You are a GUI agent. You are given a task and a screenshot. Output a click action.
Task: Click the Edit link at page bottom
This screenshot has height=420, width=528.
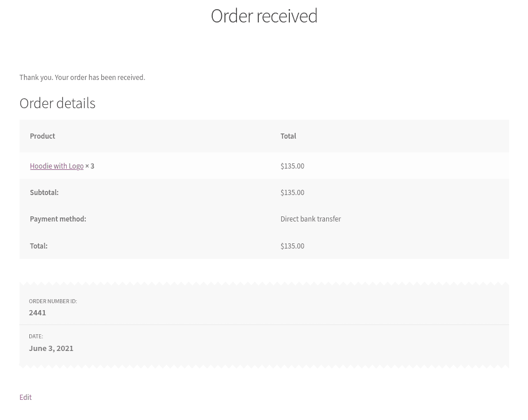25,397
